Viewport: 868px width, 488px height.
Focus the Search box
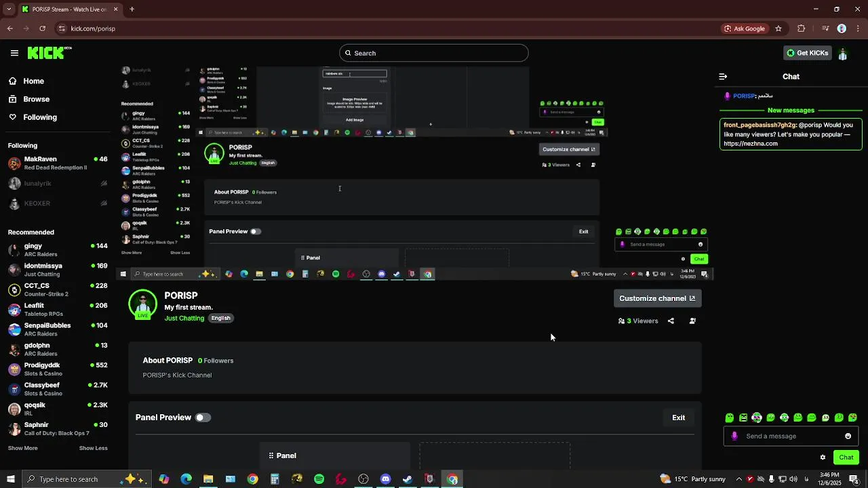click(434, 53)
